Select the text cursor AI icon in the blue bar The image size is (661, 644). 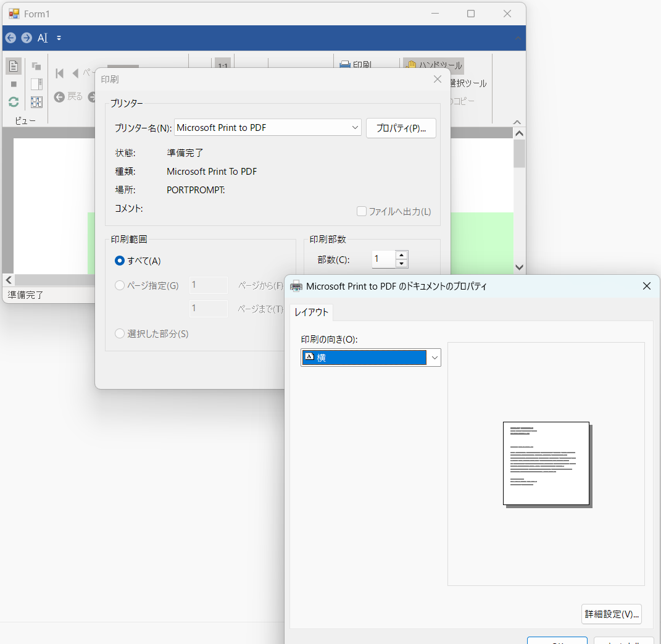(x=43, y=38)
